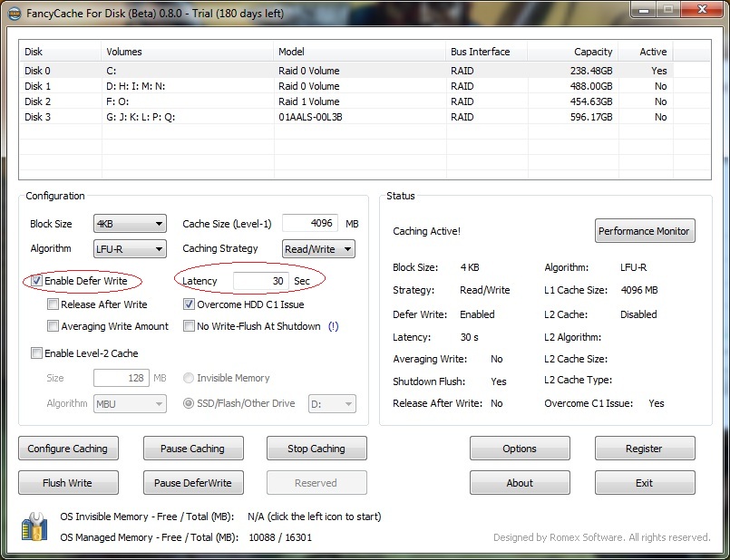Check Averaging Write Amount

(54, 326)
